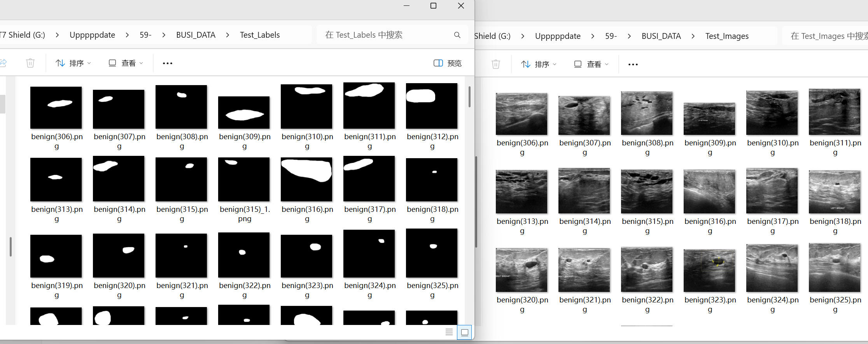Click the 在 Test_Labels 中搜索 search field
The height and width of the screenshot is (344, 868).
coord(392,35)
